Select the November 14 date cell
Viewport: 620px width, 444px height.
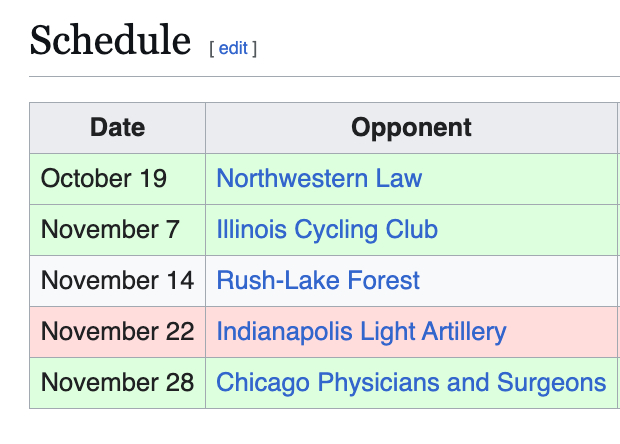117,281
